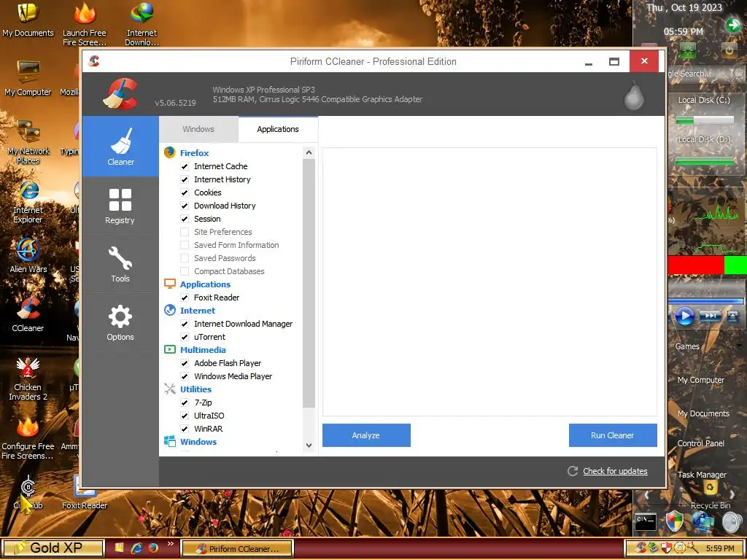Toggle Internet Download Manager checkbox
This screenshot has width=747, height=560.
pos(185,324)
